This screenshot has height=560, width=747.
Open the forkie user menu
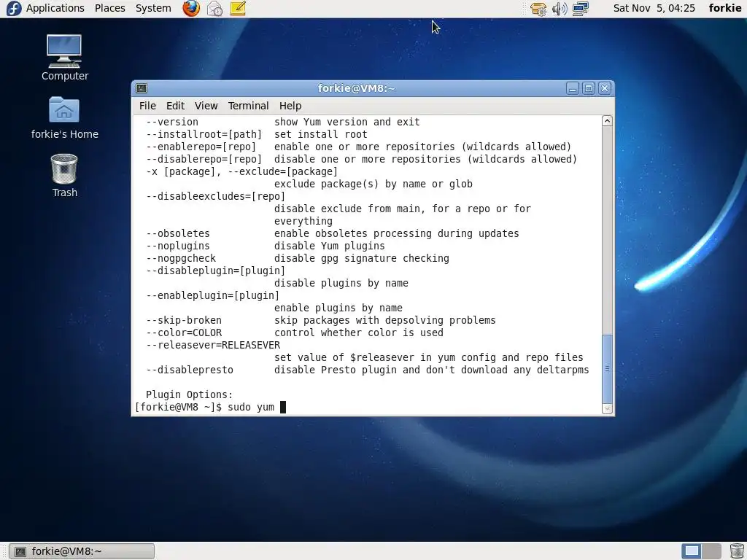point(725,8)
